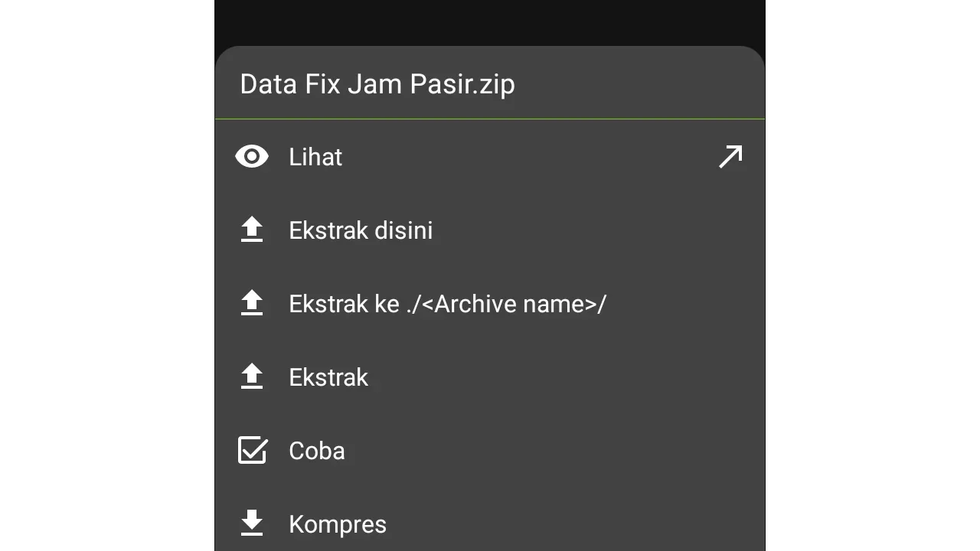The image size is (980, 551).
Task: Select the Coba option label
Action: (x=316, y=451)
